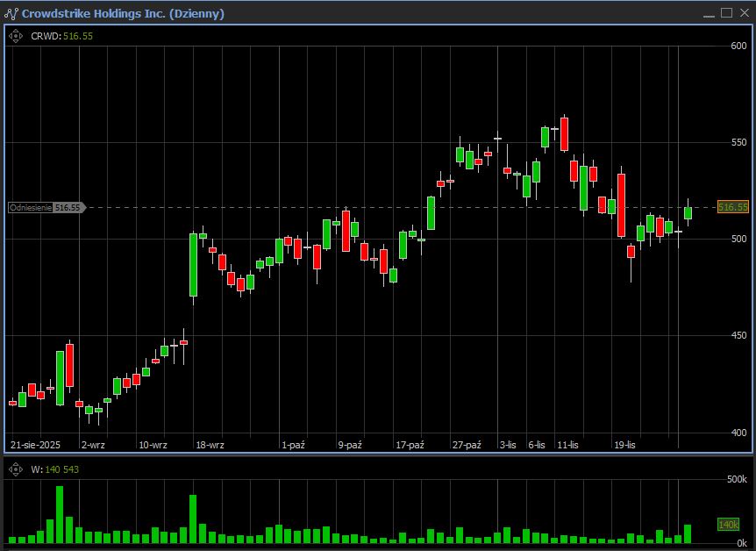The image size is (756, 551).
Task: Click the Odniesienie 516.55 reference label
Action: point(46,208)
